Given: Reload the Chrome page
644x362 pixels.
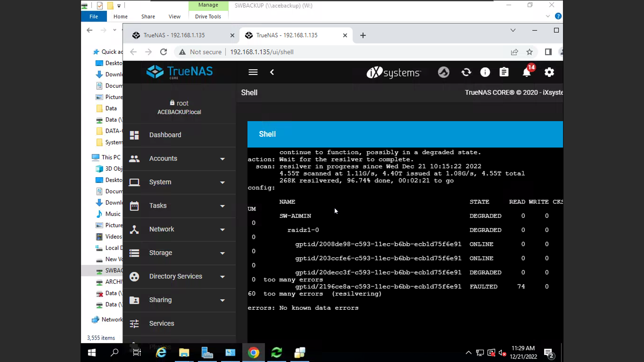Looking at the screenshot, I should 163,52.
